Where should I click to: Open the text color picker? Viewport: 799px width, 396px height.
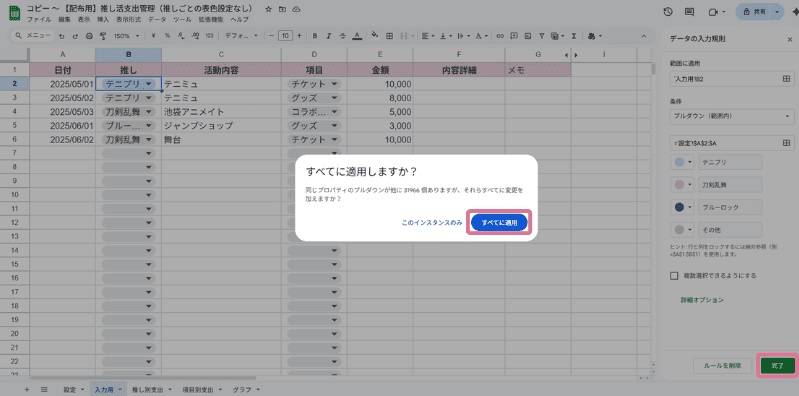point(357,36)
